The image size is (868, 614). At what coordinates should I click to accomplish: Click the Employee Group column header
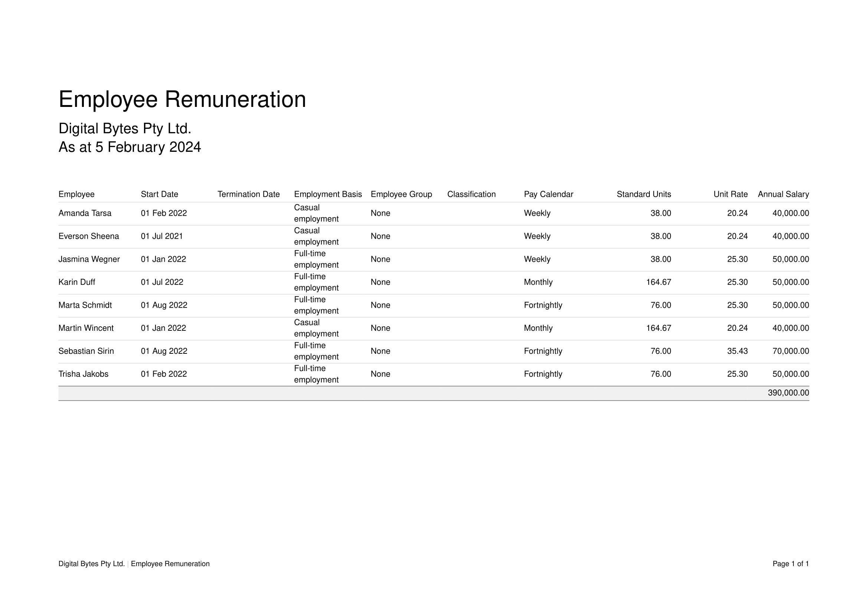tap(401, 194)
